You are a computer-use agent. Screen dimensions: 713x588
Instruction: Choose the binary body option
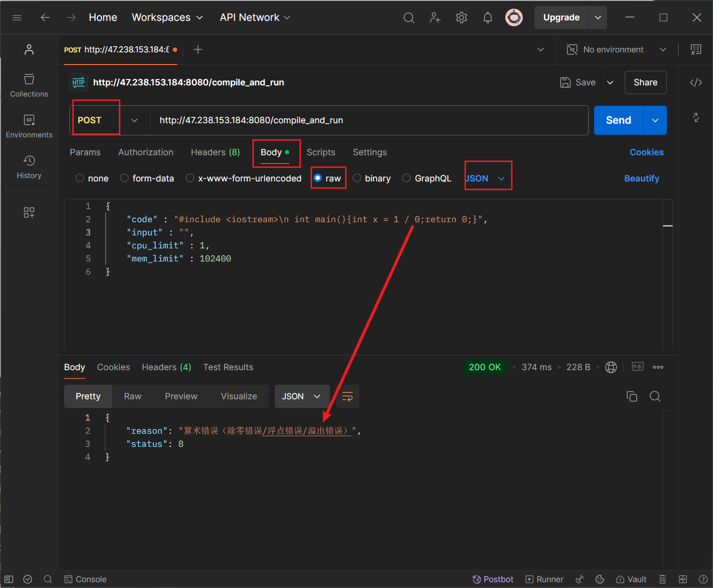[x=357, y=179]
